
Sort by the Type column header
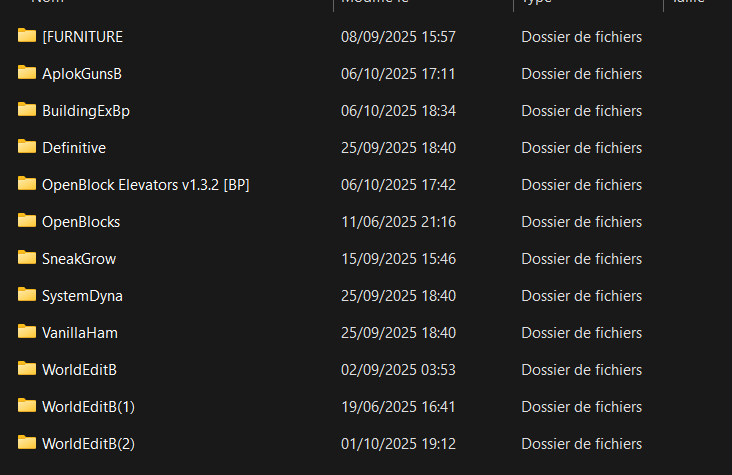coord(536,2)
